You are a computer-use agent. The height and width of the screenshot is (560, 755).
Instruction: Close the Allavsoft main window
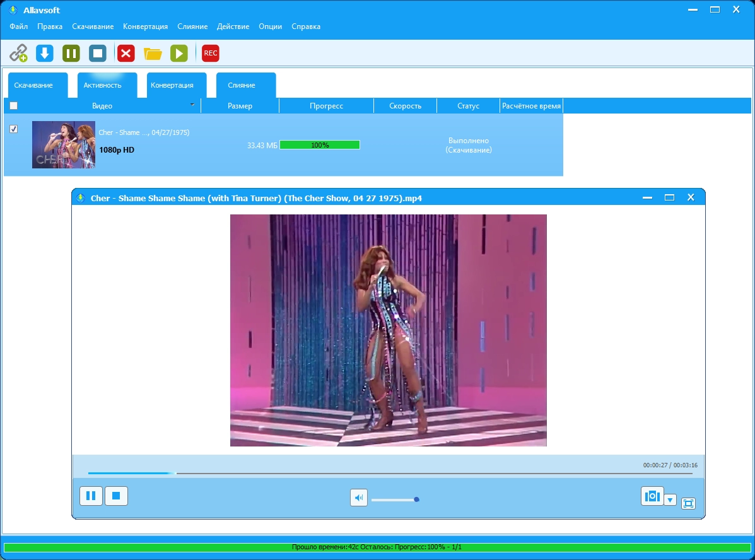(736, 9)
